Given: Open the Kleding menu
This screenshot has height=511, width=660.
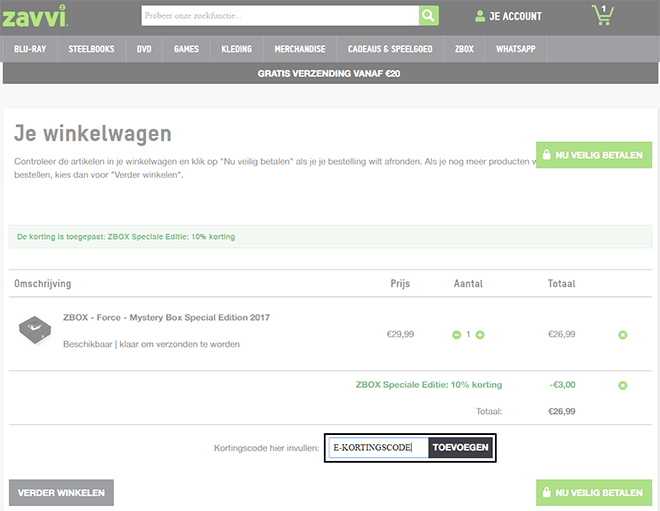Looking at the screenshot, I should [237, 49].
